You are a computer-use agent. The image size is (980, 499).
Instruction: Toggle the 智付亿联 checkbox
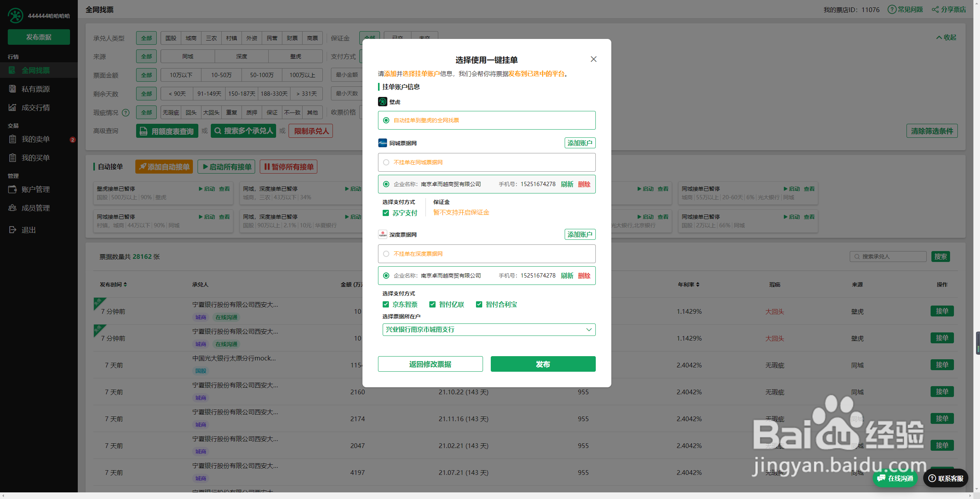tap(432, 304)
